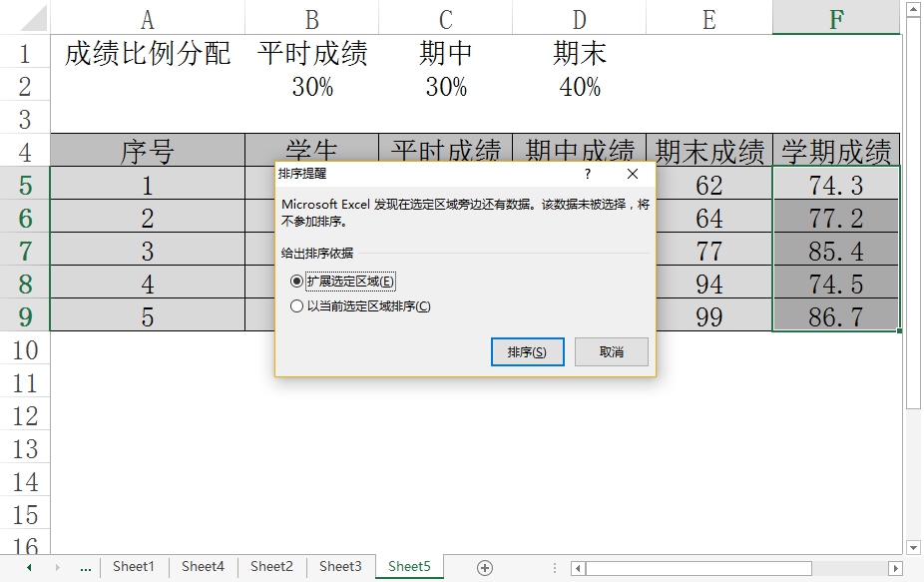Select column C header
The image size is (924, 582).
pyautogui.click(x=445, y=19)
